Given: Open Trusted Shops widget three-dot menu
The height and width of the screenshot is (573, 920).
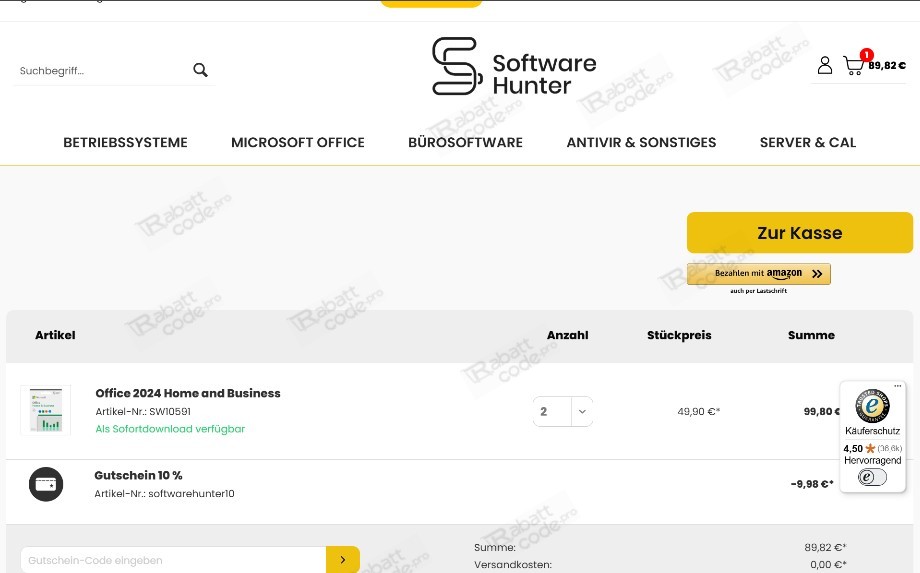Looking at the screenshot, I should 897,386.
